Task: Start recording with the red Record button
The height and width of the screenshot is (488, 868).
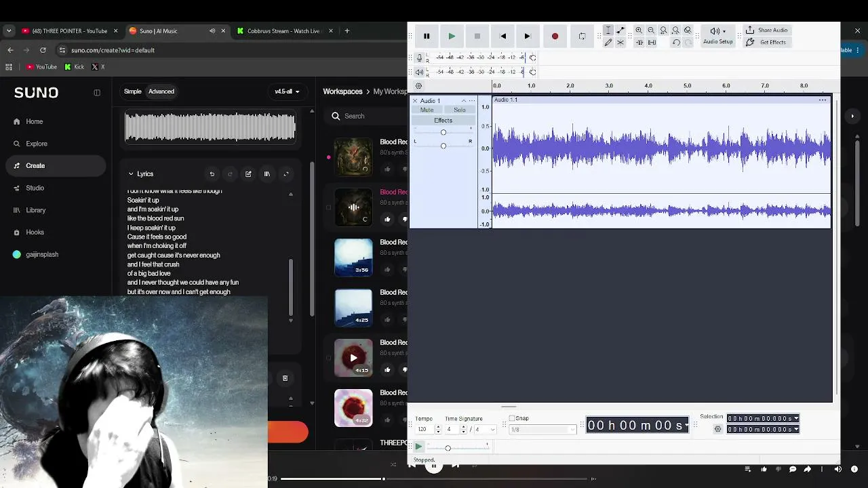Action: coord(555,36)
